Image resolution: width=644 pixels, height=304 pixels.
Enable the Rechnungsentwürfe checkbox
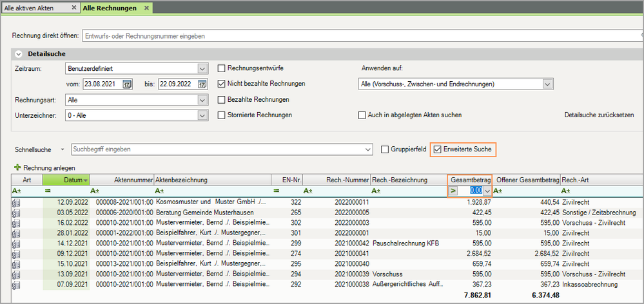tap(221, 68)
